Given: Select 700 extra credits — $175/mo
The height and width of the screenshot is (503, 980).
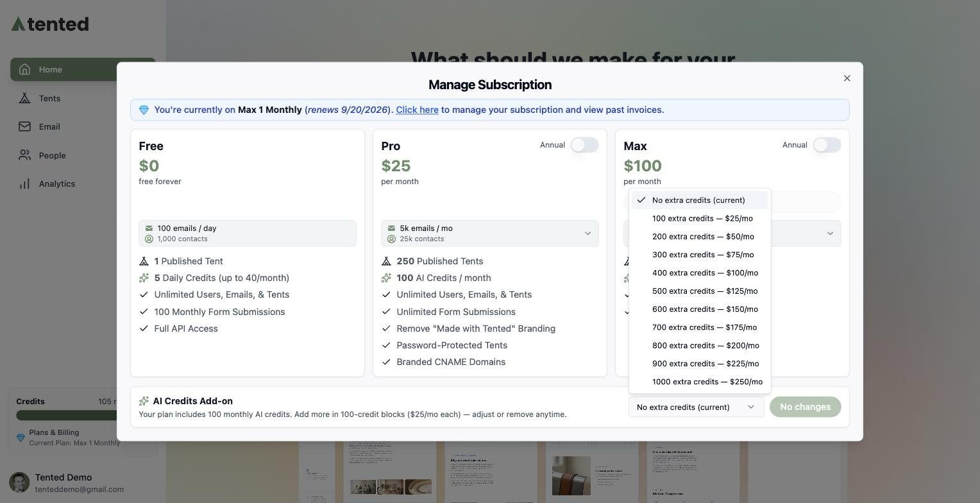Looking at the screenshot, I should [700, 327].
